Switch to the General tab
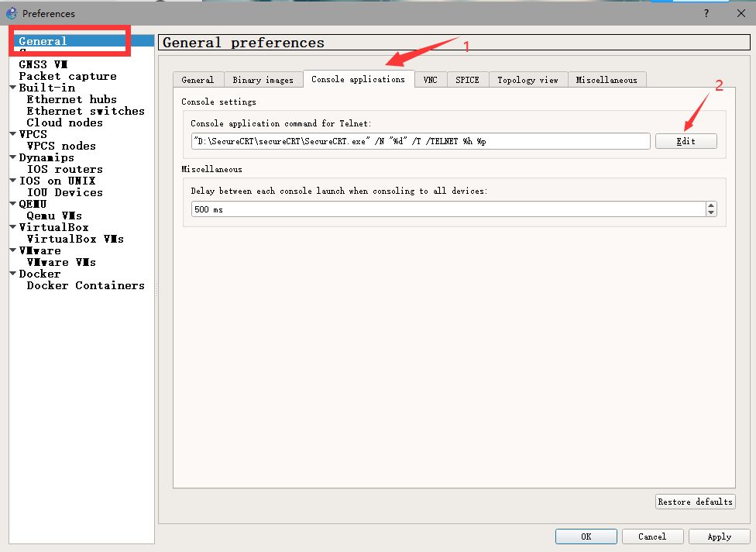The image size is (756, 552). pyautogui.click(x=198, y=80)
